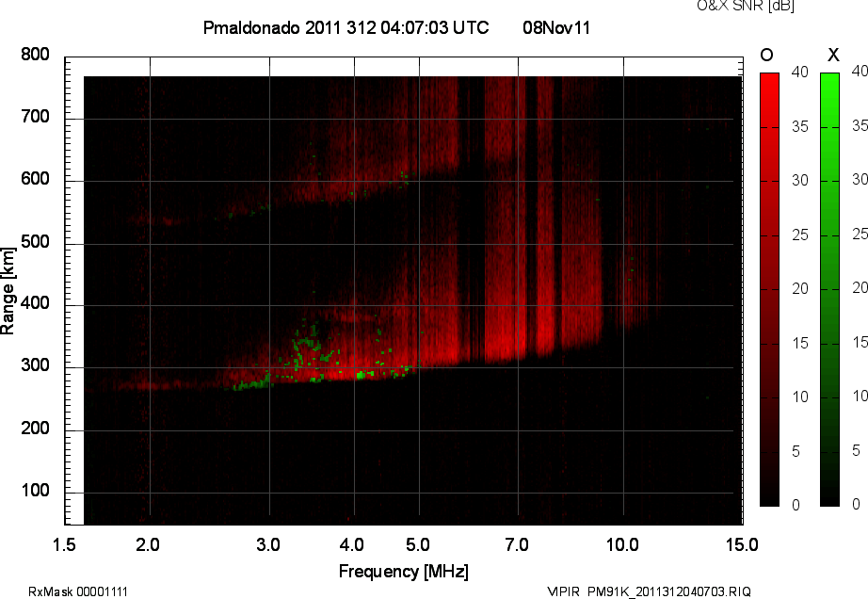Click the frequency axis label '5.0'
Image resolution: width=868 pixels, height=599 pixels.
tap(418, 544)
